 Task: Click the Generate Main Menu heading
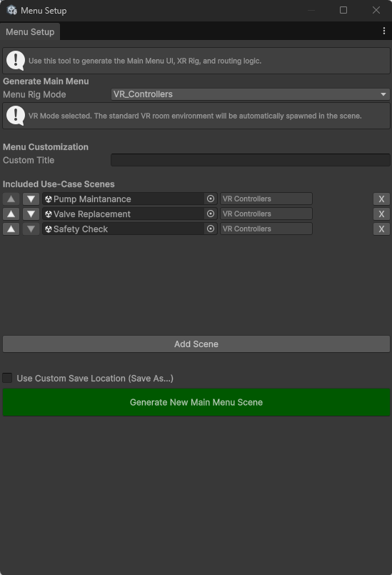[46, 81]
